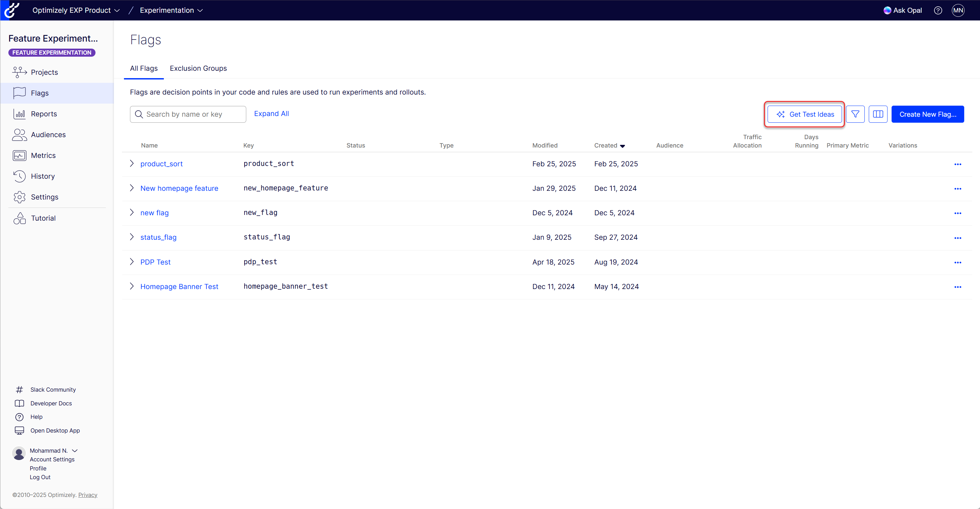Image resolution: width=980 pixels, height=509 pixels.
Task: Expand the Homepage Banner Test row
Action: point(132,286)
